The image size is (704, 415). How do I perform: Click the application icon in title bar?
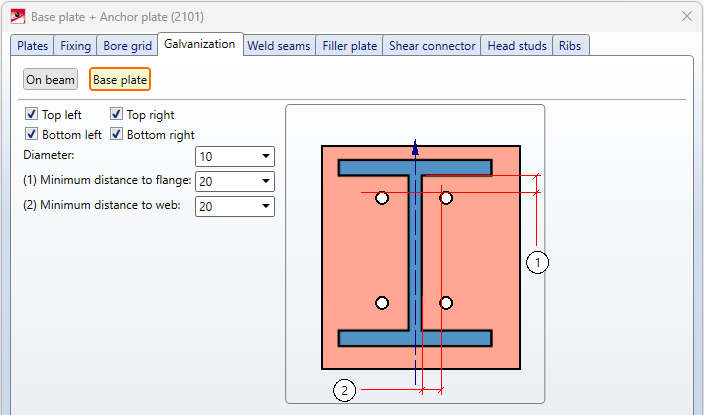pyautogui.click(x=18, y=17)
